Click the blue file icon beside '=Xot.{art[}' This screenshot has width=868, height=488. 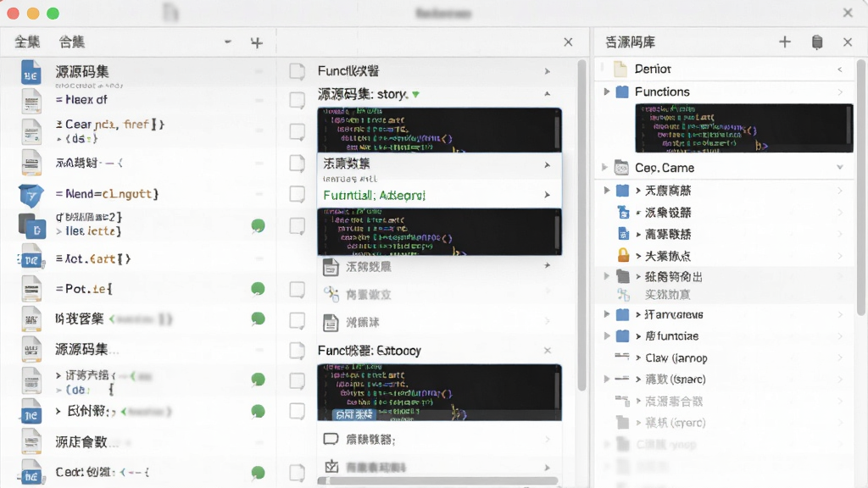[x=31, y=259]
